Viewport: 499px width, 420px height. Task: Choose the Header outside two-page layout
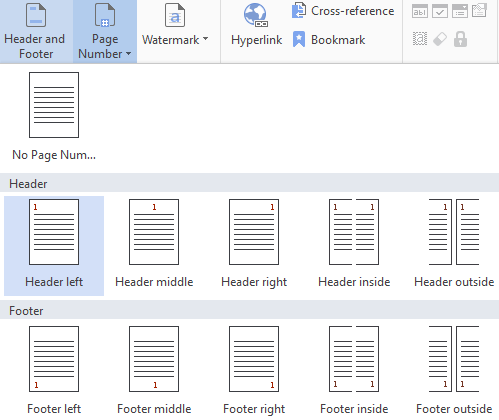pos(454,246)
